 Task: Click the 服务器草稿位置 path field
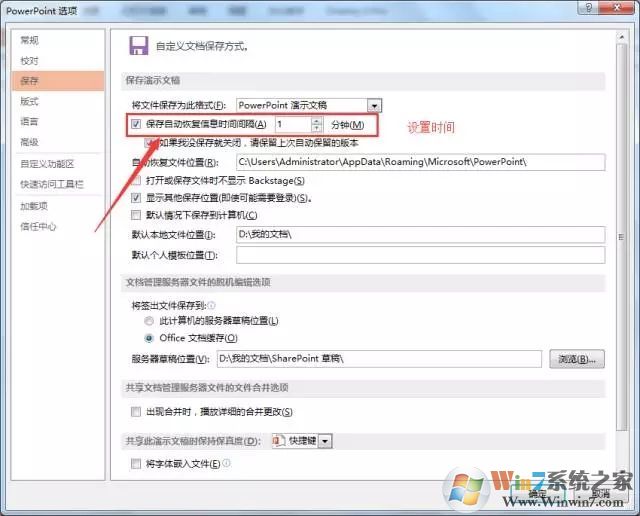point(379,359)
